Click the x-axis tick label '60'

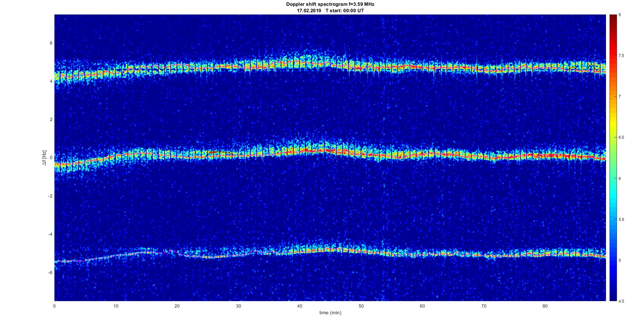422,306
